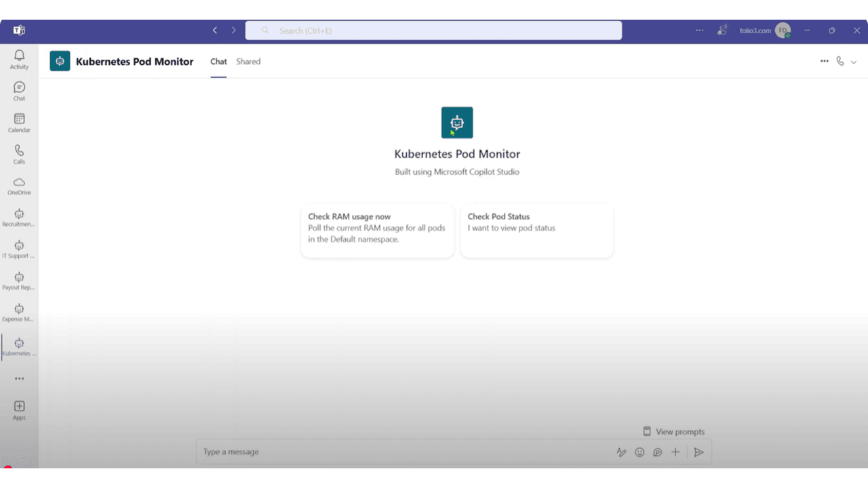The width and height of the screenshot is (868, 488).
Task: Open the IT Support bot in sidebar
Action: click(x=19, y=249)
